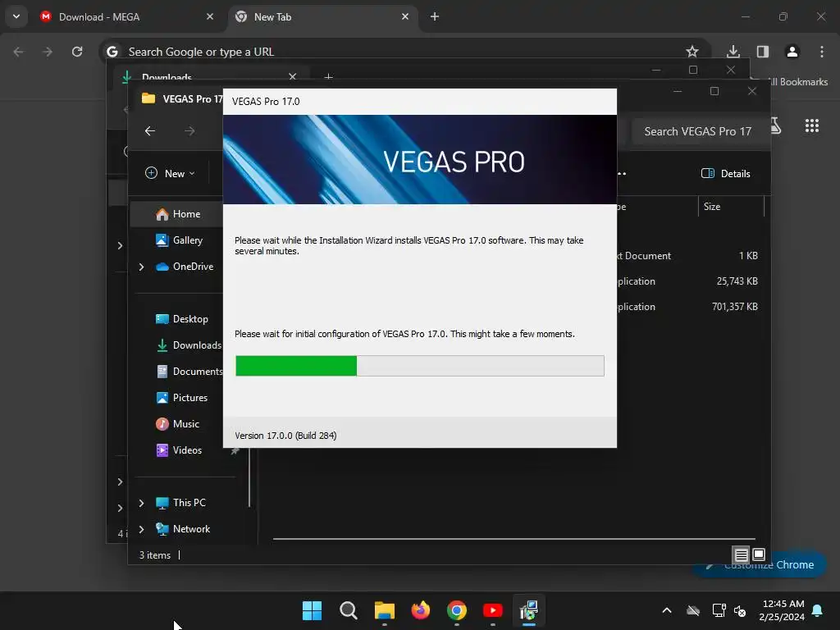Open YouTube app on taskbar
The height and width of the screenshot is (630, 840).
click(492, 610)
